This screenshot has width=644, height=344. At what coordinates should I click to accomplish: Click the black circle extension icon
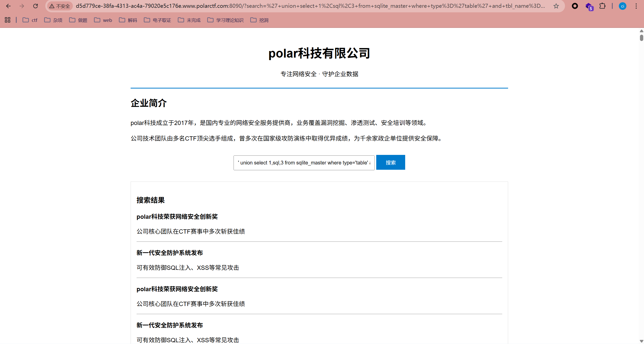click(x=575, y=6)
